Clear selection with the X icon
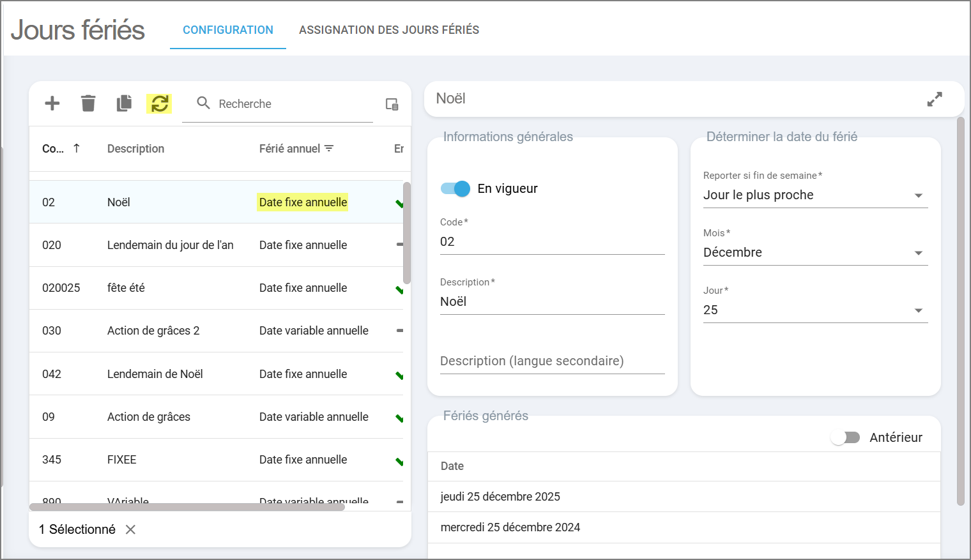Screen dimensions: 971x560 (x=131, y=529)
